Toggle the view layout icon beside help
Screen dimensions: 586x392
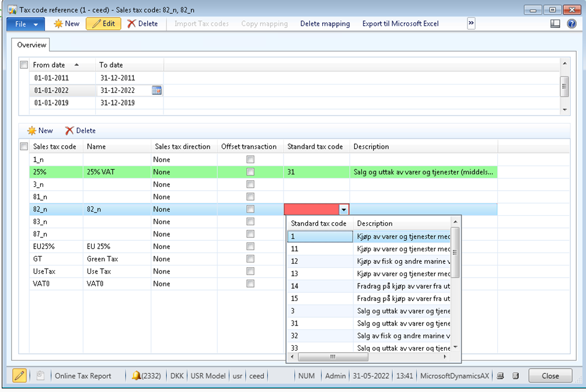coord(555,23)
